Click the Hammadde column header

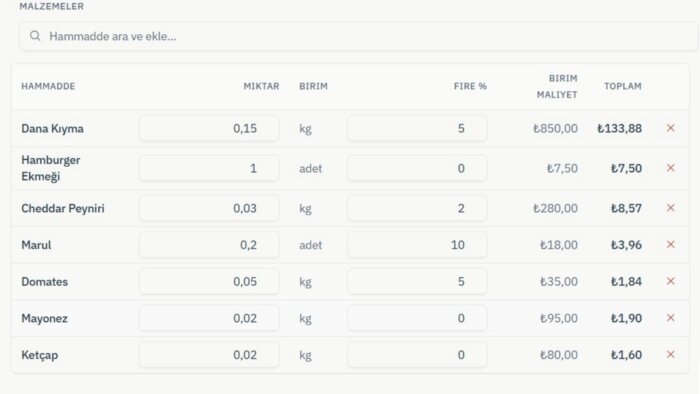[x=48, y=86]
